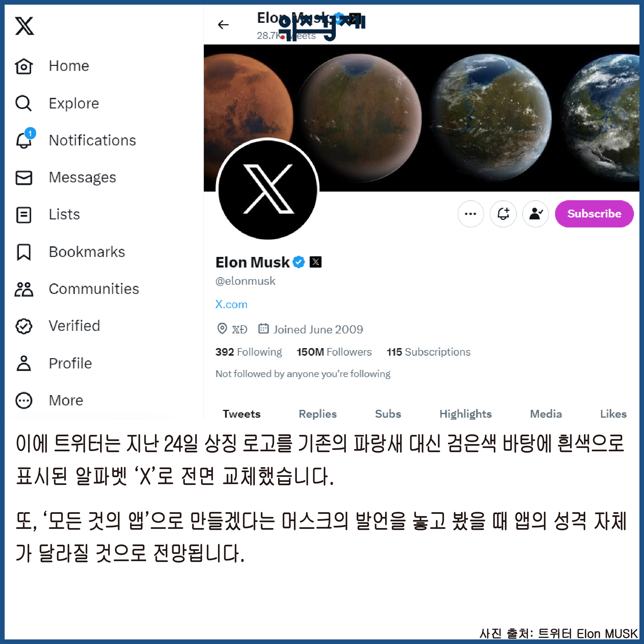Click the X profile picture thumbnail
Screen dimensions: 644x644
click(x=267, y=189)
